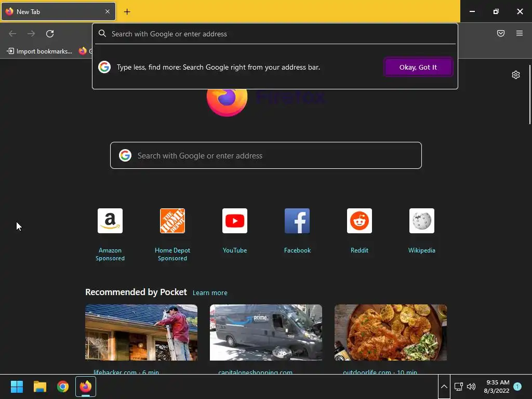Click the Facebook label text

(297, 250)
